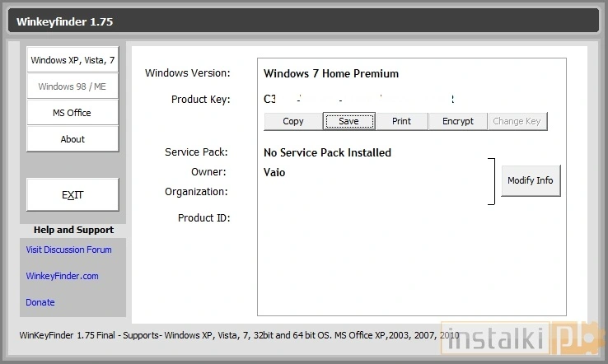
Task: Click the No Service Pack Installed text
Action: (327, 152)
